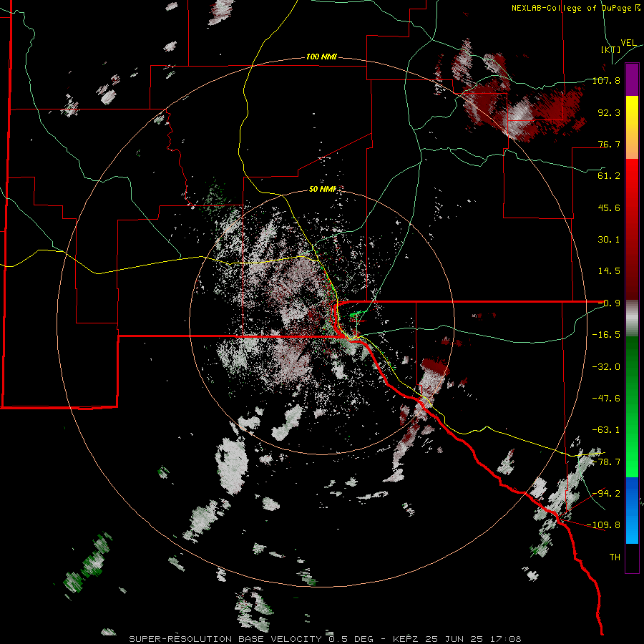Click the purple segment of color bar
644x644 pixels.
click(x=632, y=79)
